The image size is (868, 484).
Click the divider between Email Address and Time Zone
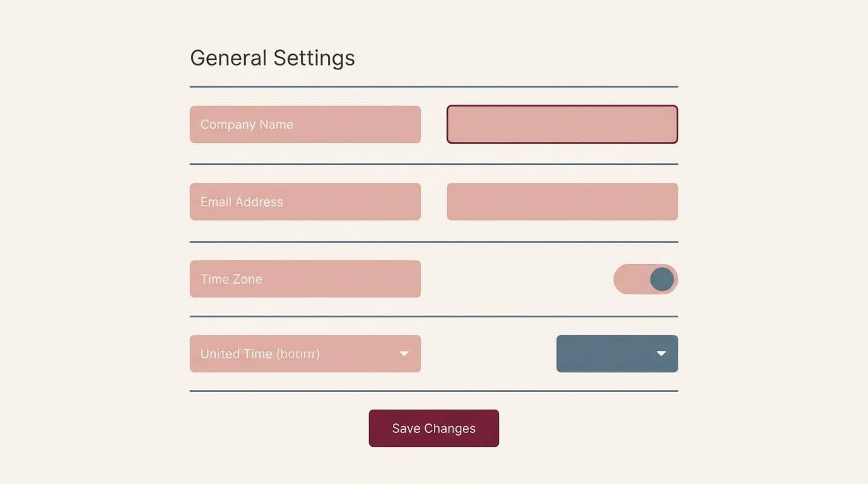[433, 242]
